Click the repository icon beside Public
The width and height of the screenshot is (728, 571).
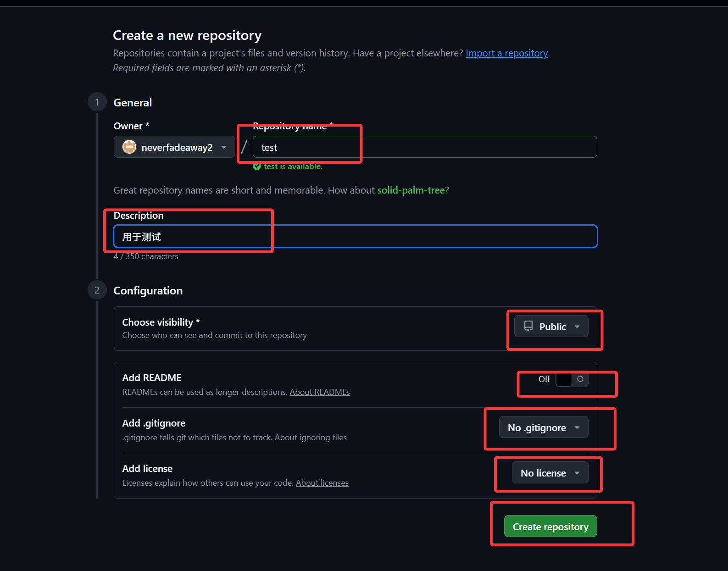528,326
